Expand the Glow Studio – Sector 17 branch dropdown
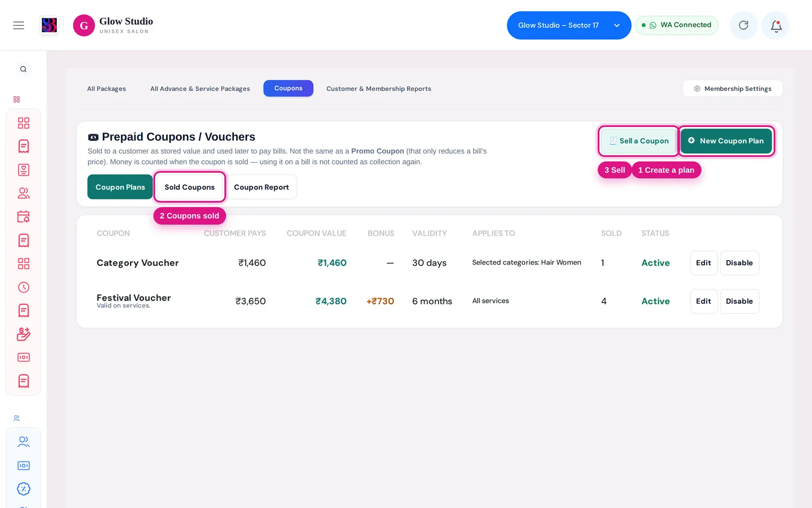 (x=569, y=25)
